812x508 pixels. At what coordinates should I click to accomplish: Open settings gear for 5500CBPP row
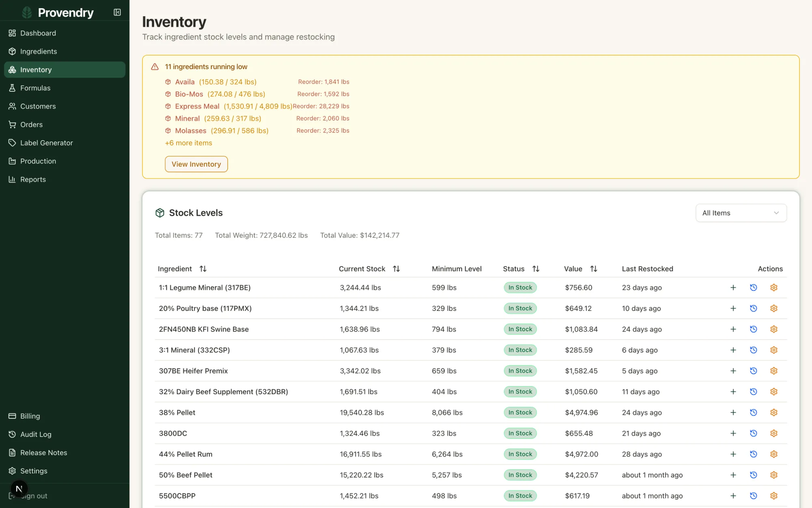coord(774,496)
